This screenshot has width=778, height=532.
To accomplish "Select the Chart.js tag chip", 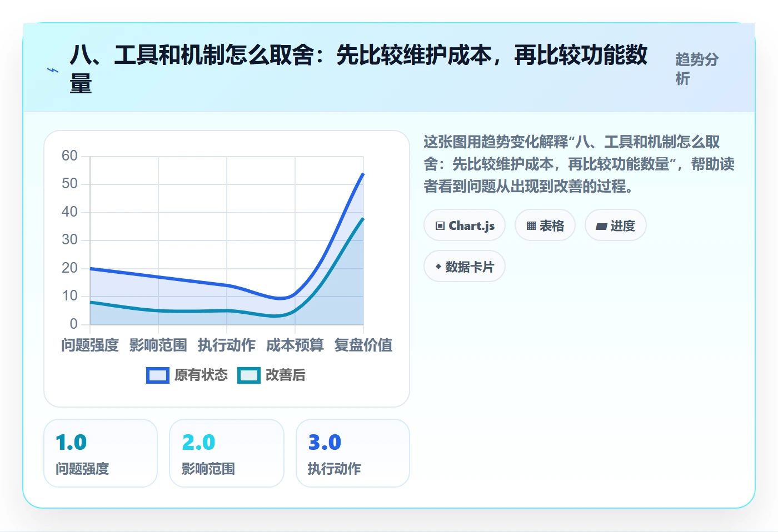I will tap(465, 225).
